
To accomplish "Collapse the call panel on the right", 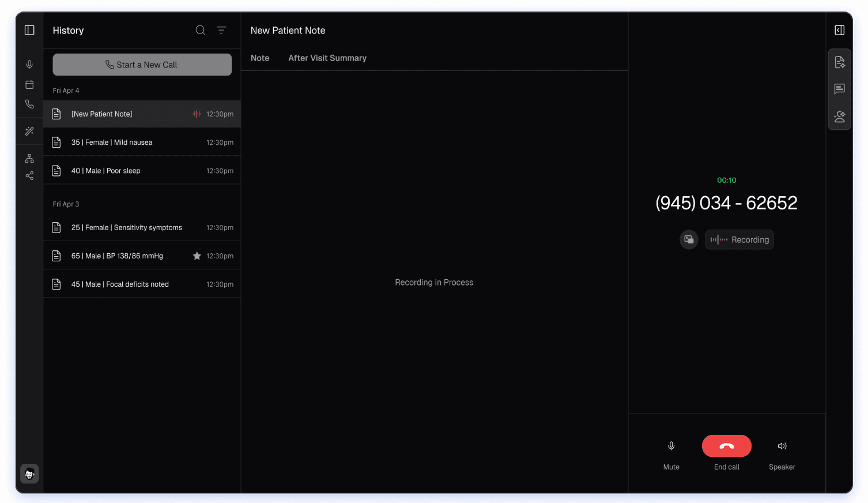I will [839, 29].
